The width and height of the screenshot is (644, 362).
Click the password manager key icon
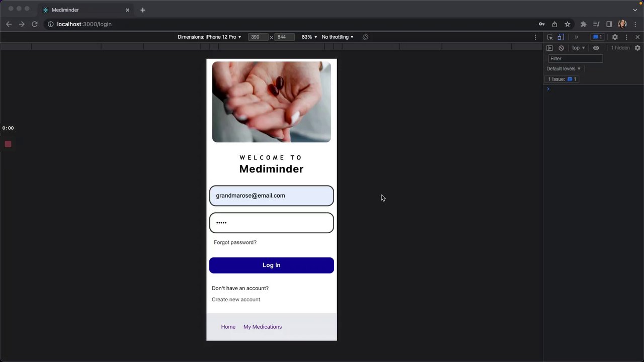541,24
